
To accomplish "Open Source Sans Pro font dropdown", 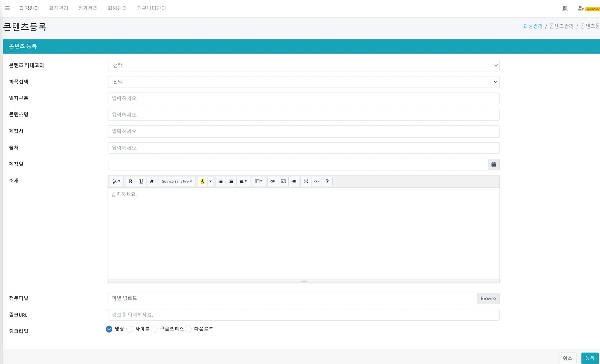I will pyautogui.click(x=177, y=182).
